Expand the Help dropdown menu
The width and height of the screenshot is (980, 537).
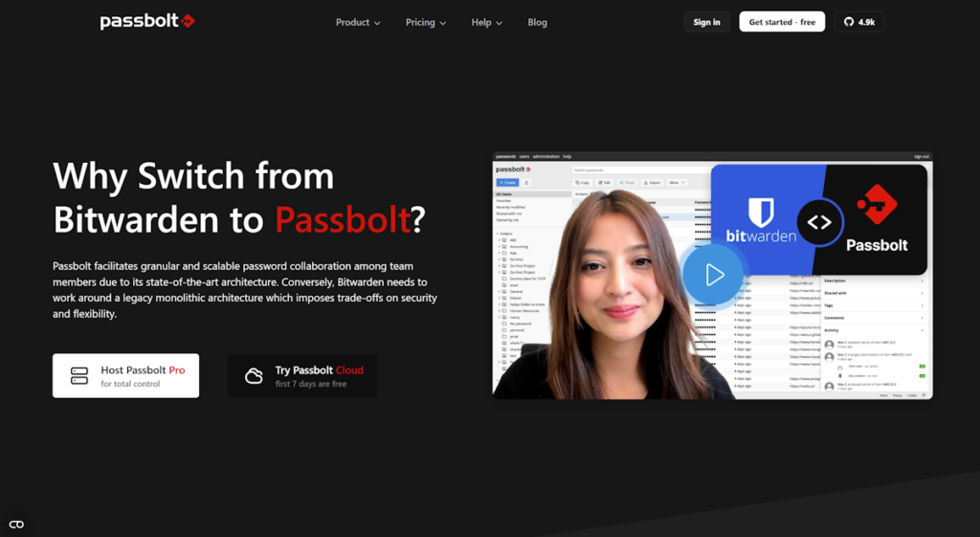(486, 22)
